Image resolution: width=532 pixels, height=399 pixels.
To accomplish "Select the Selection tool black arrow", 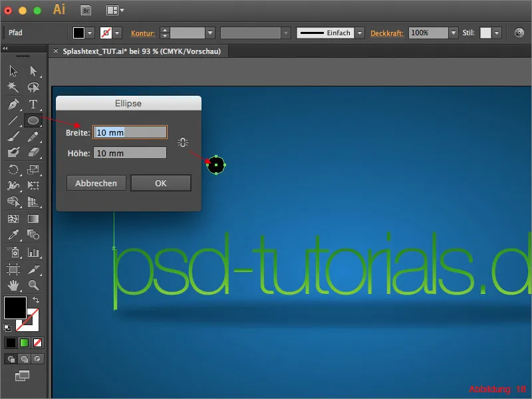I will pos(13,70).
